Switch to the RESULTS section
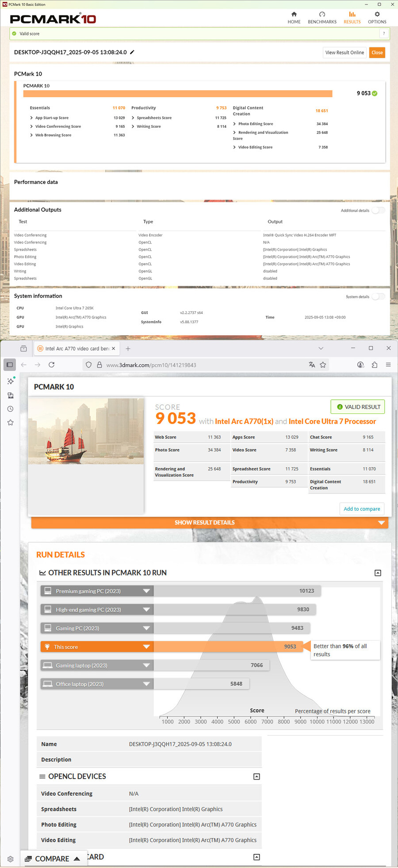The height and width of the screenshot is (868, 398). pos(352,18)
